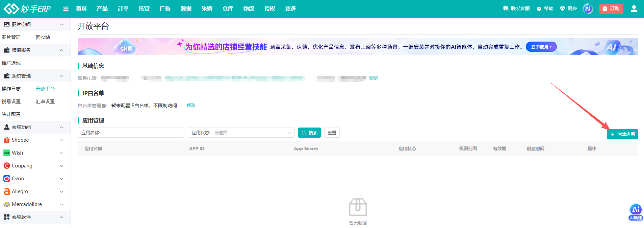
Task: Click the Allegro platform icon
Action: [6, 191]
